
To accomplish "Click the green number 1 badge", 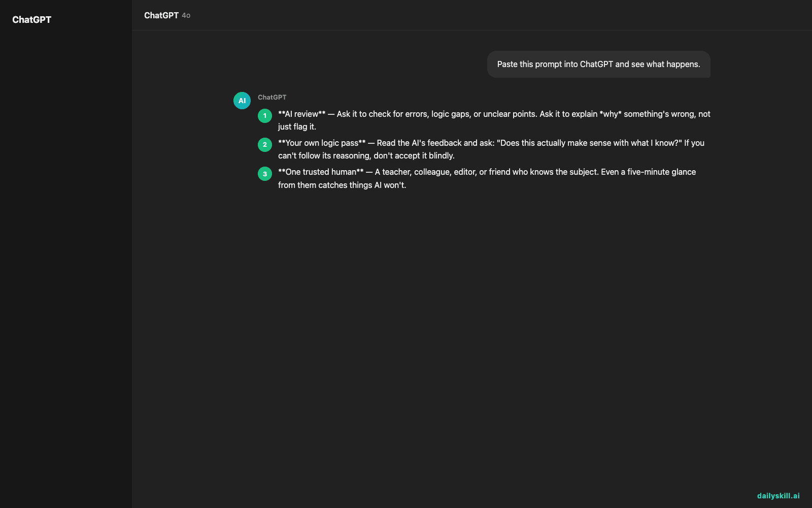I will [265, 116].
